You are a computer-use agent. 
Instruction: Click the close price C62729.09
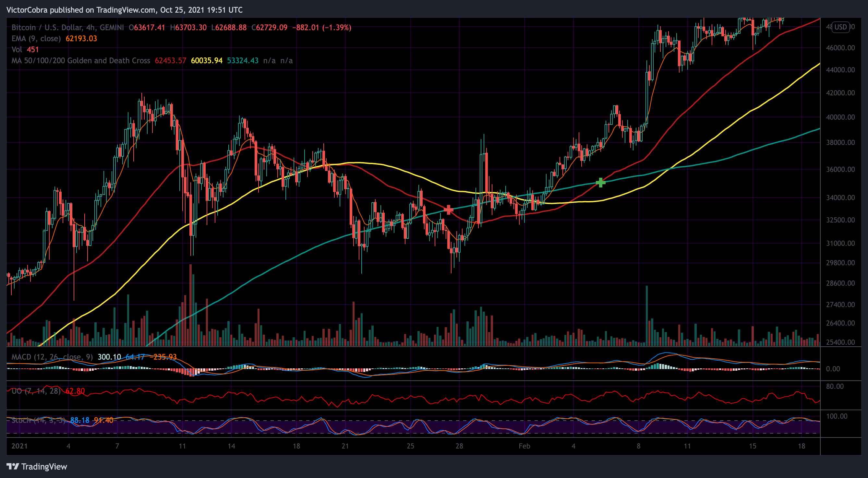click(x=269, y=27)
